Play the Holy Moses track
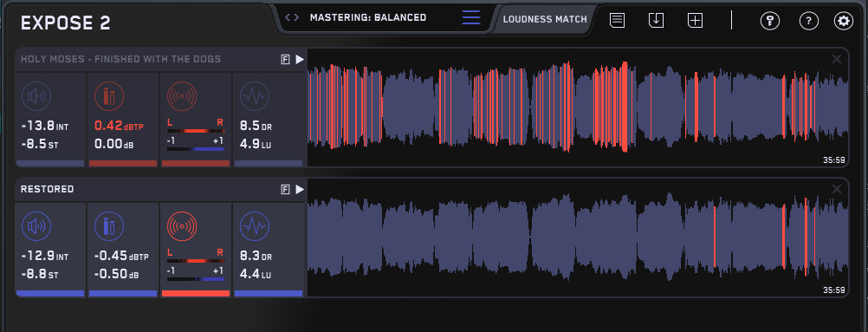This screenshot has width=868, height=332. tap(300, 59)
